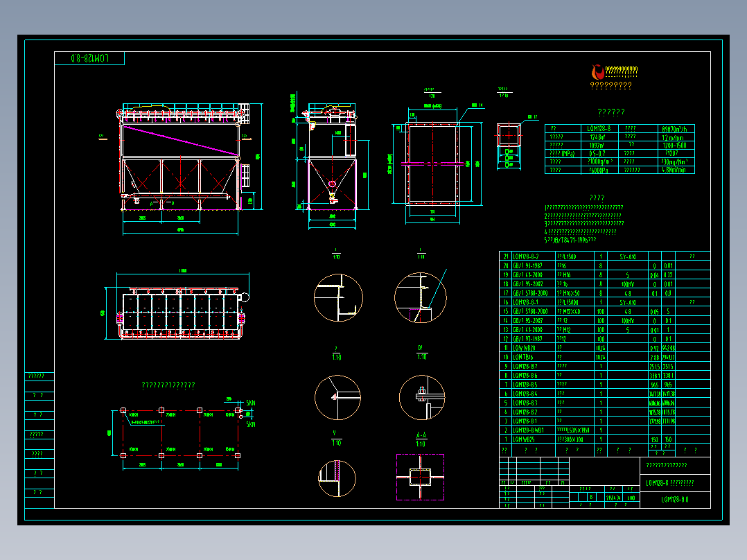
Task: Click the 1092㎡ cell in parameter table
Action: 600,146
